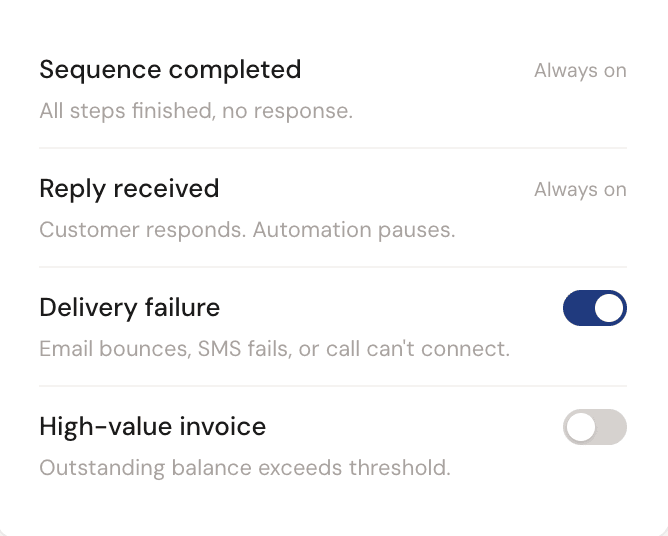Click "All steps finished, no response." description
Image resolution: width=668 pixels, height=536 pixels.
click(196, 111)
